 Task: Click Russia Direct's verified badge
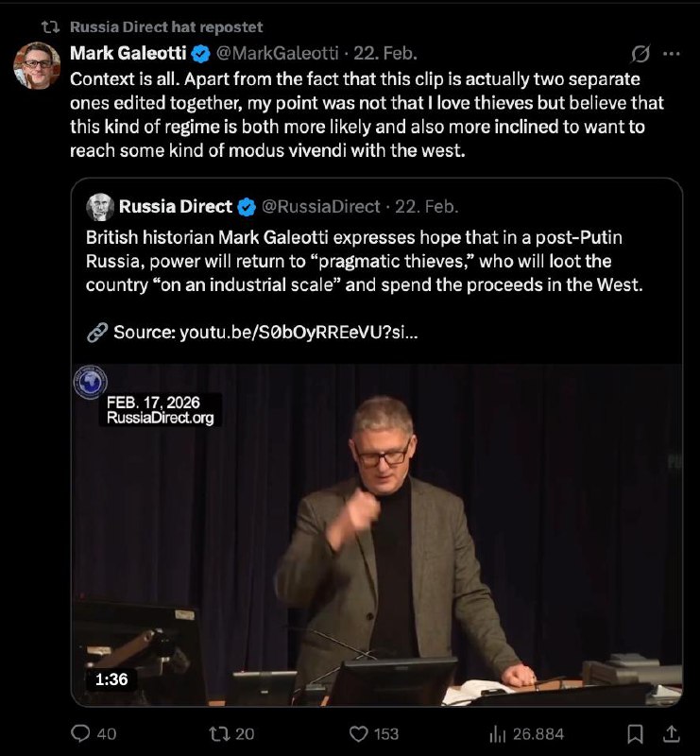pos(247,206)
